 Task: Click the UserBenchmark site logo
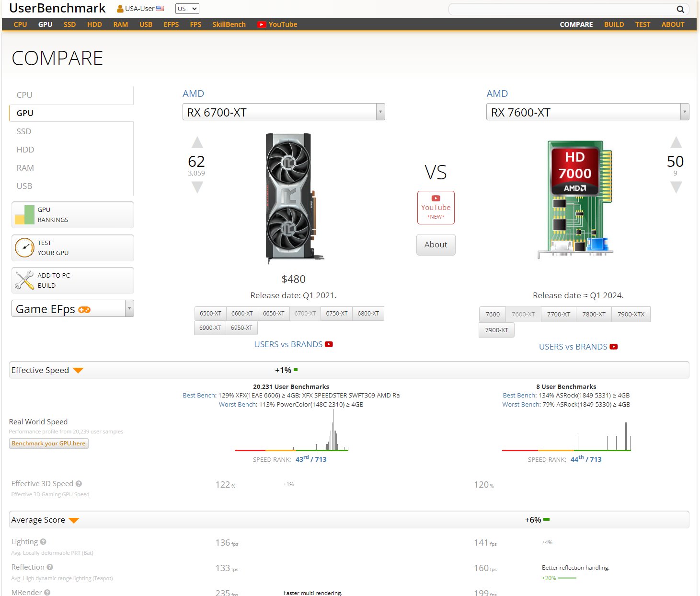[57, 8]
